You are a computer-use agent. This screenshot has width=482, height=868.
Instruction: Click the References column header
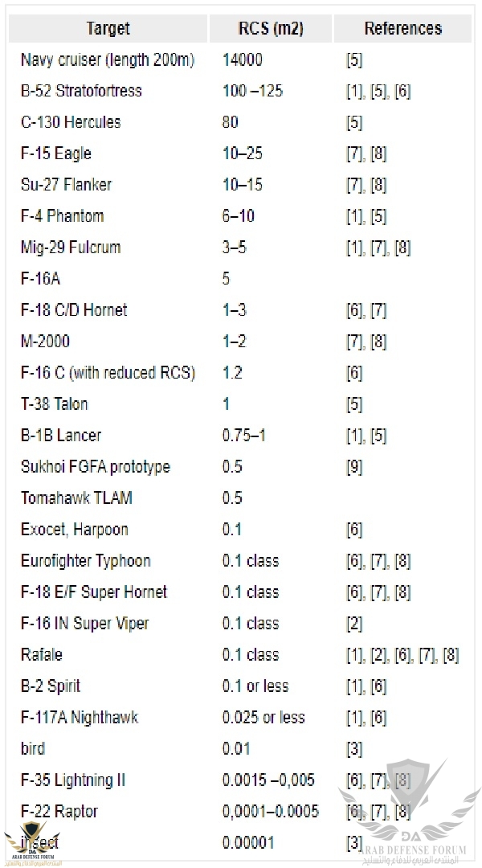click(x=402, y=28)
